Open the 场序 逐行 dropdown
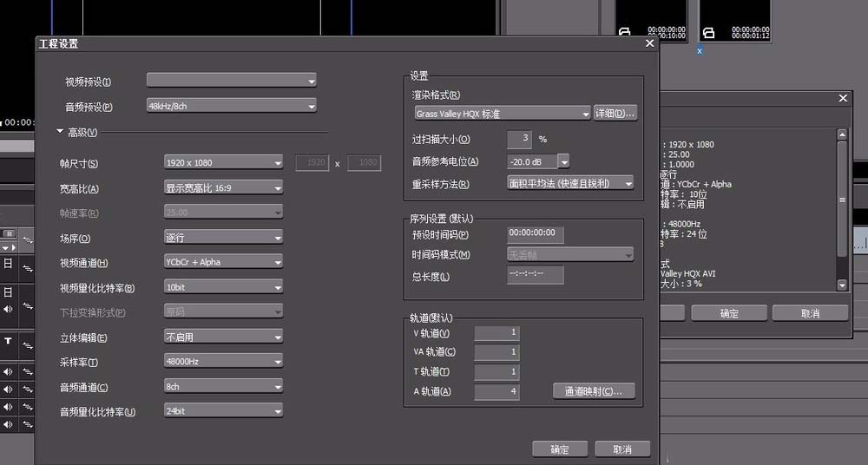Screen dimensions: 868x465 (224, 238)
